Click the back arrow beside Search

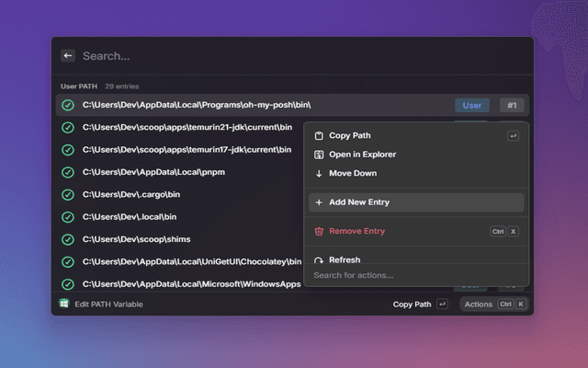[x=68, y=56]
